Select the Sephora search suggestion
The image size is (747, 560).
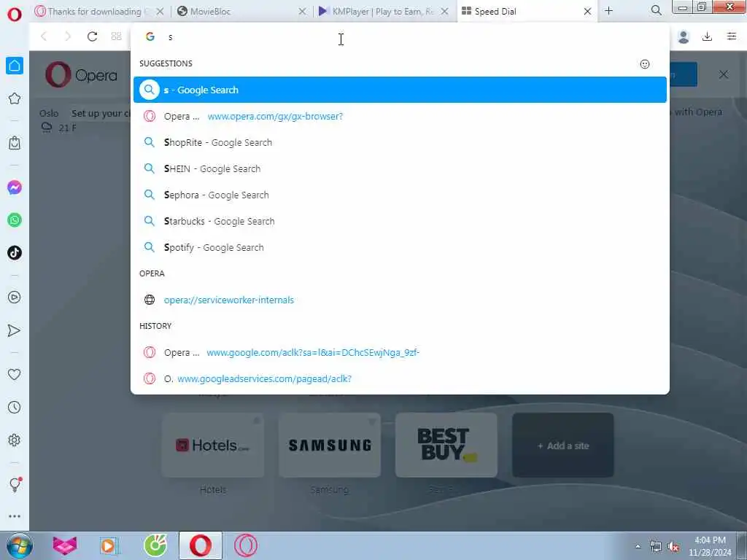(400, 195)
